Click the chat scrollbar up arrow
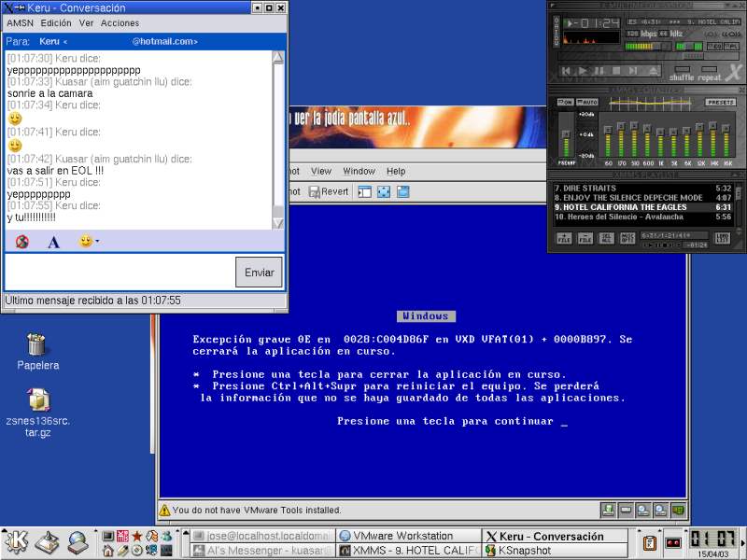 click(278, 58)
